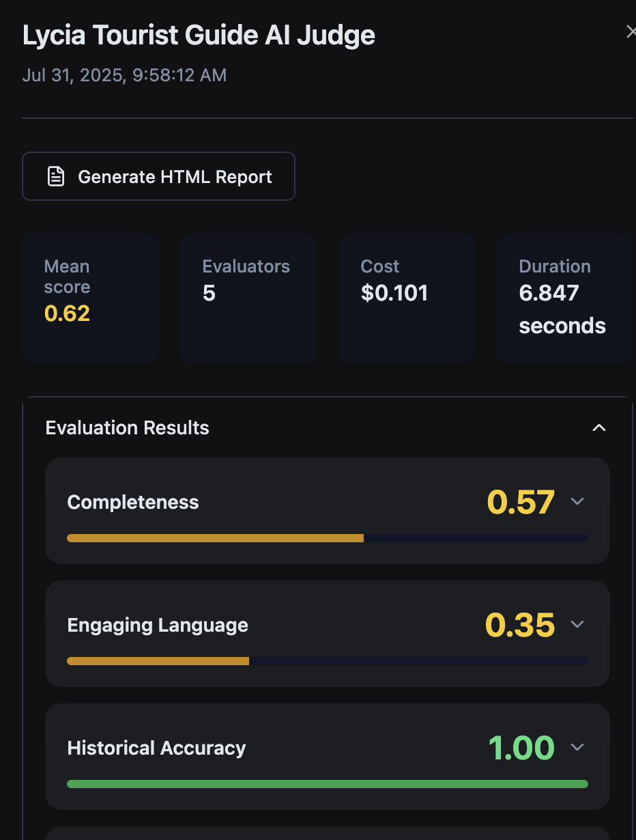Click the Generate HTML Report button text
This screenshot has width=636, height=840.
point(175,177)
